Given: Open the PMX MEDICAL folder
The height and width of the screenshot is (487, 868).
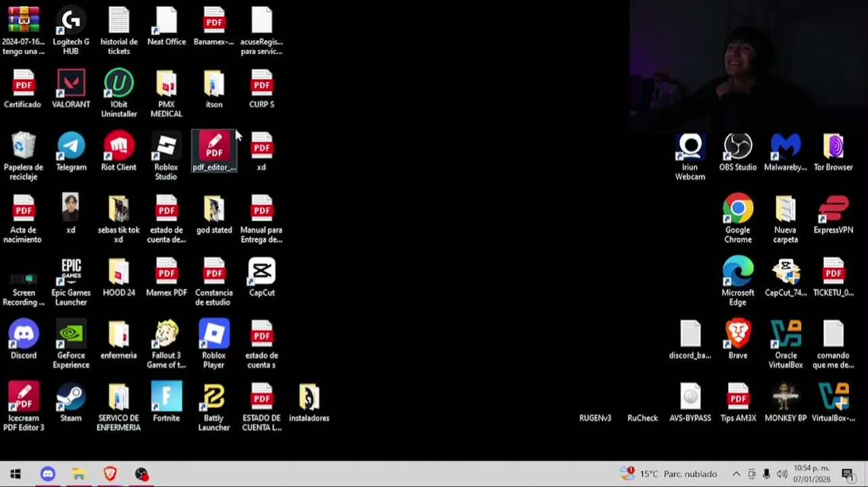Looking at the screenshot, I should [166, 93].
